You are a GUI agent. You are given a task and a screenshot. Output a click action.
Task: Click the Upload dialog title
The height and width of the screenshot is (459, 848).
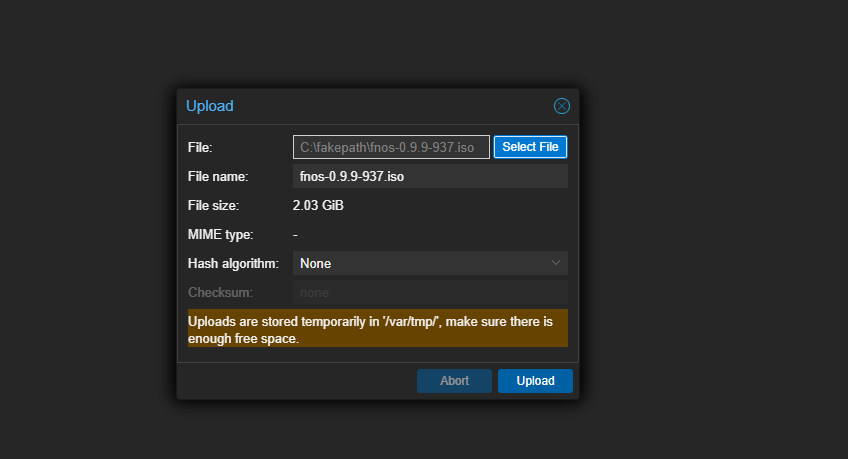(x=210, y=106)
